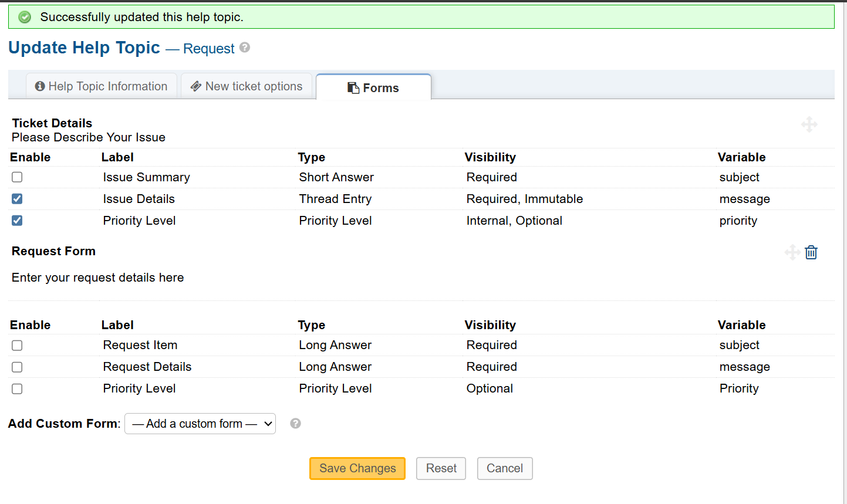Uncheck the Issue Details checkbox
Image resolution: width=847 pixels, height=504 pixels.
(17, 199)
